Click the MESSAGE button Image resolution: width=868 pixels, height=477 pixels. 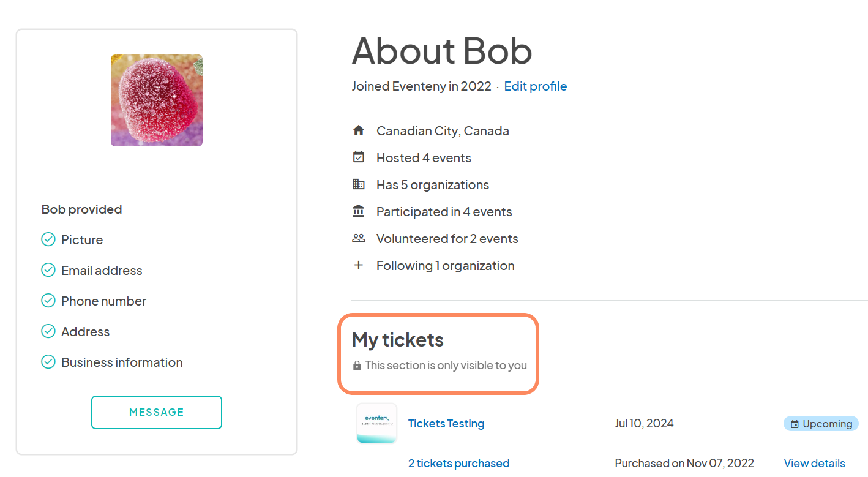click(x=156, y=412)
